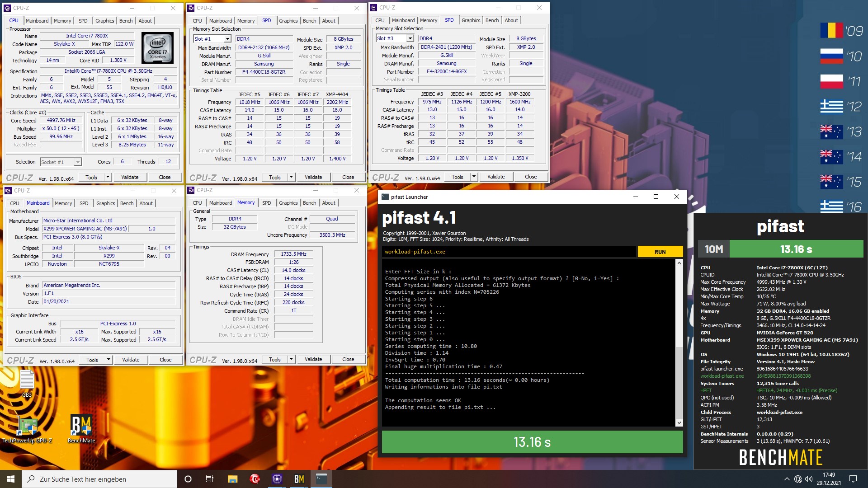Open notification center icon
868x488 pixels.
pyautogui.click(x=853, y=479)
